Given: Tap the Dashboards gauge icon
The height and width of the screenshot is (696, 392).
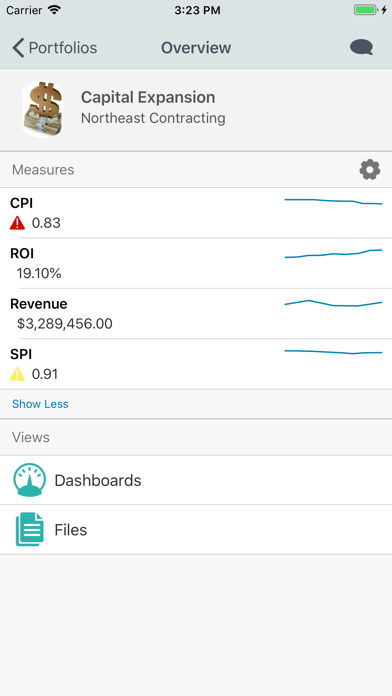Looking at the screenshot, I should point(29,480).
